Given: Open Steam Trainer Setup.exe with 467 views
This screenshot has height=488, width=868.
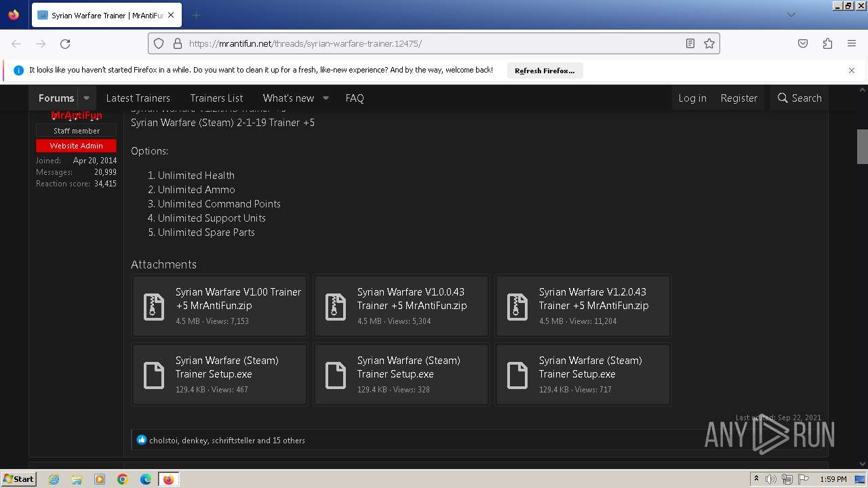Looking at the screenshot, I should tap(227, 367).
